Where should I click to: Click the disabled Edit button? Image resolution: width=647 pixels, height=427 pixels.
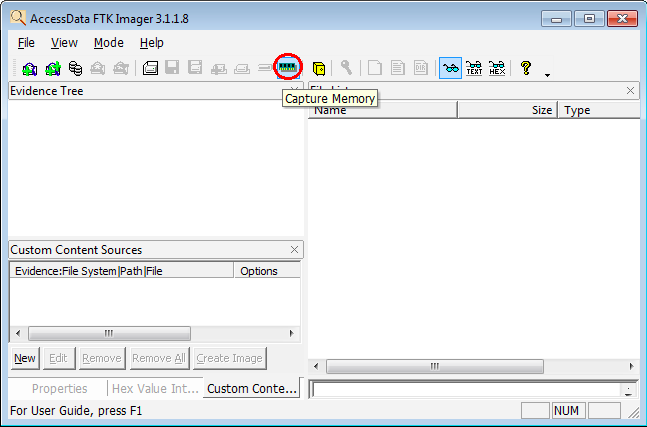58,358
